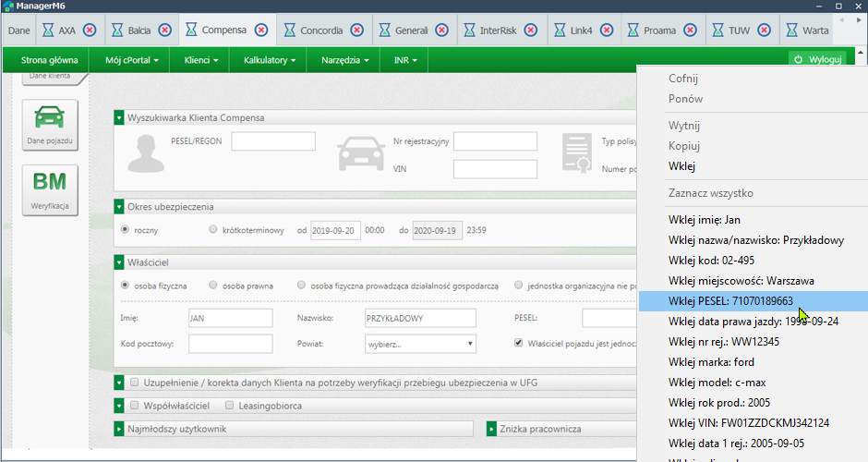The image size is (868, 462).
Task: Close the TUW tab with its red X
Action: pyautogui.click(x=764, y=30)
